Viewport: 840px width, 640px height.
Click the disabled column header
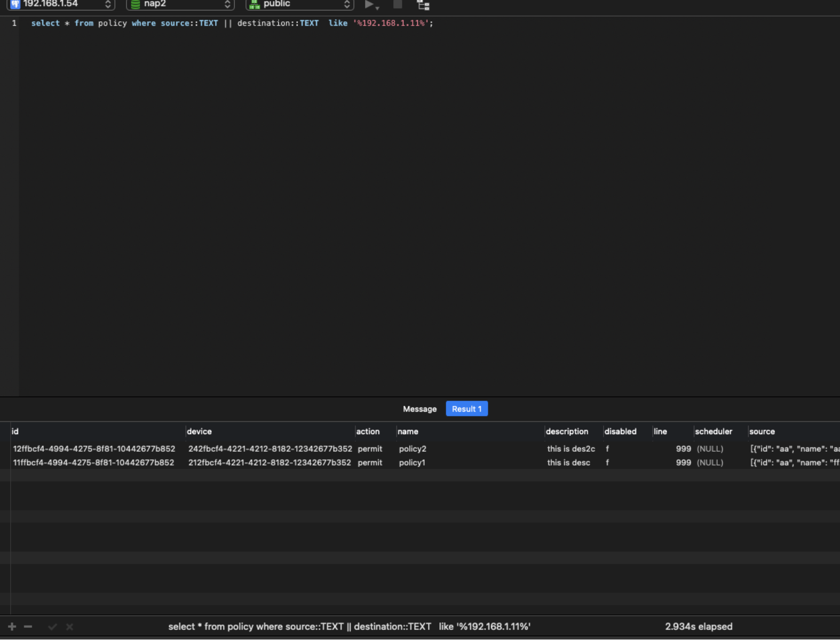click(628, 431)
